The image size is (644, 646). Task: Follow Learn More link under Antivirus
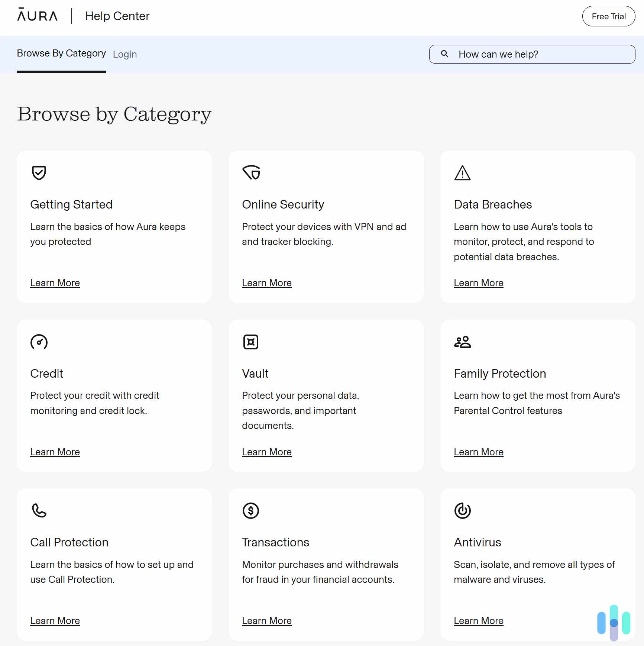(478, 621)
